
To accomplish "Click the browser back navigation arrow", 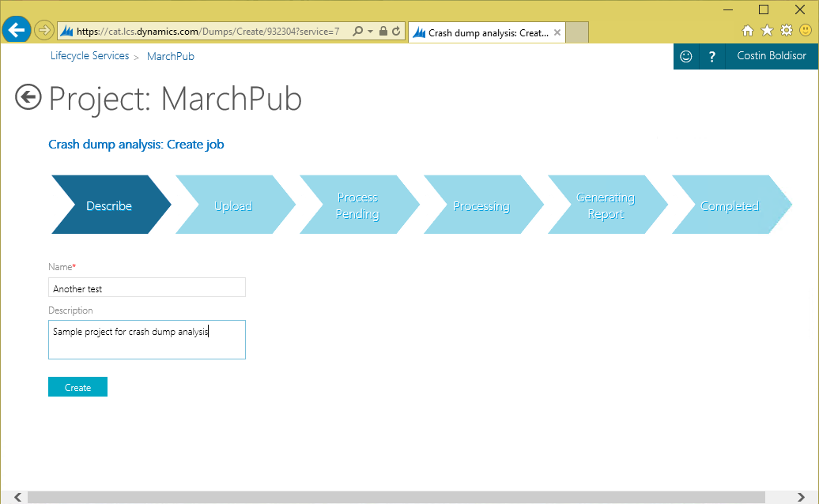I will pyautogui.click(x=16, y=30).
